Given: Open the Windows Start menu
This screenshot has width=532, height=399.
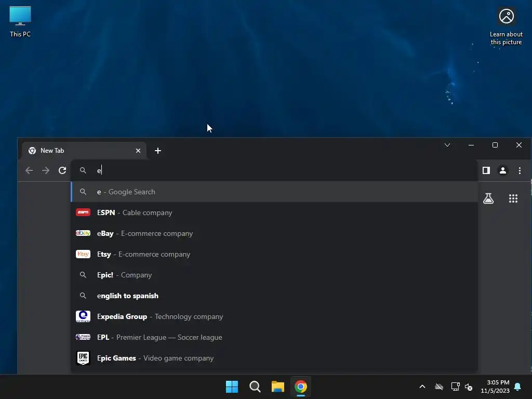Looking at the screenshot, I should [x=232, y=387].
